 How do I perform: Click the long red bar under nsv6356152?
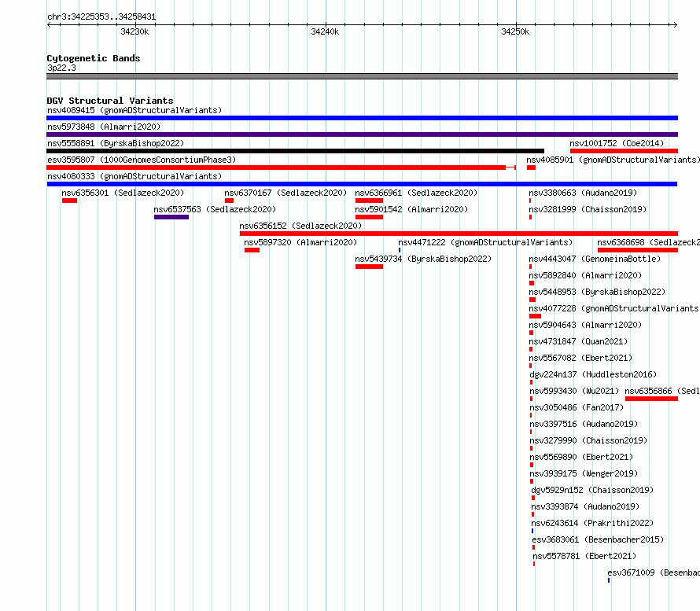click(x=459, y=234)
